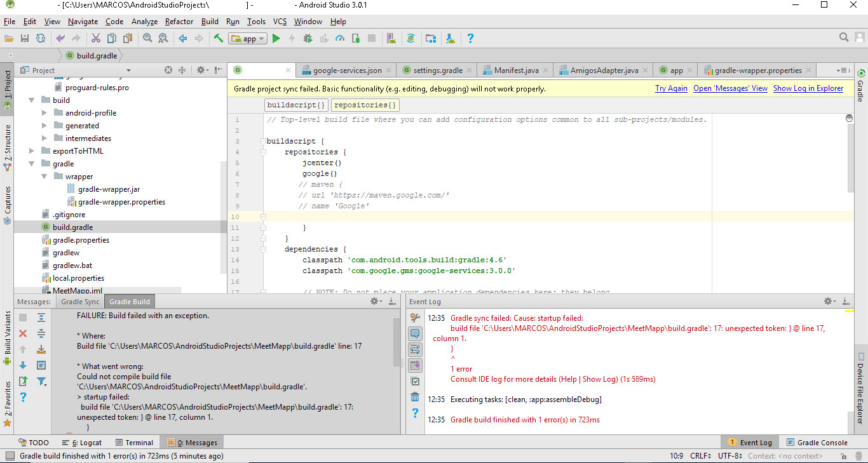Clear all Event Log entries trash icon
The width and height of the screenshot is (868, 463).
(x=415, y=397)
